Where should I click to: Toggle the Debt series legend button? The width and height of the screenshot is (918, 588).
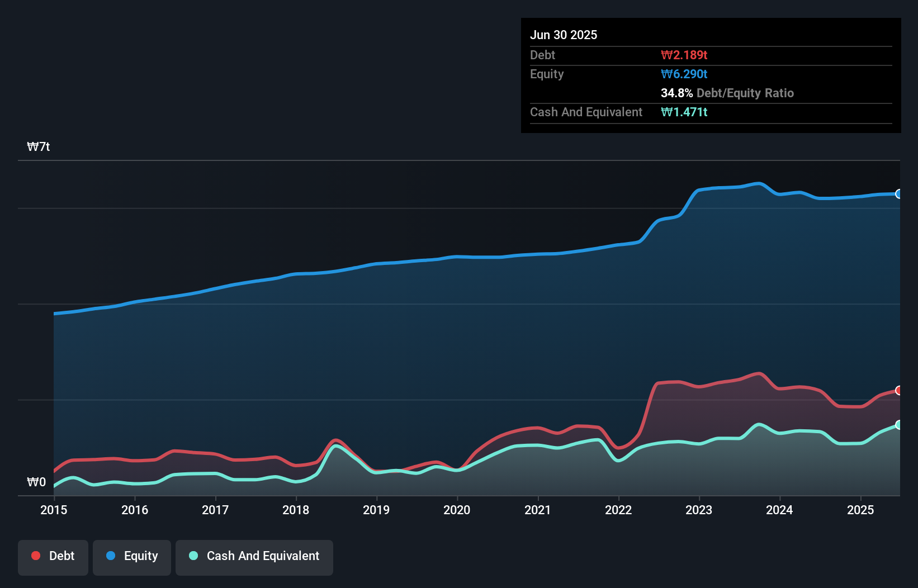53,557
